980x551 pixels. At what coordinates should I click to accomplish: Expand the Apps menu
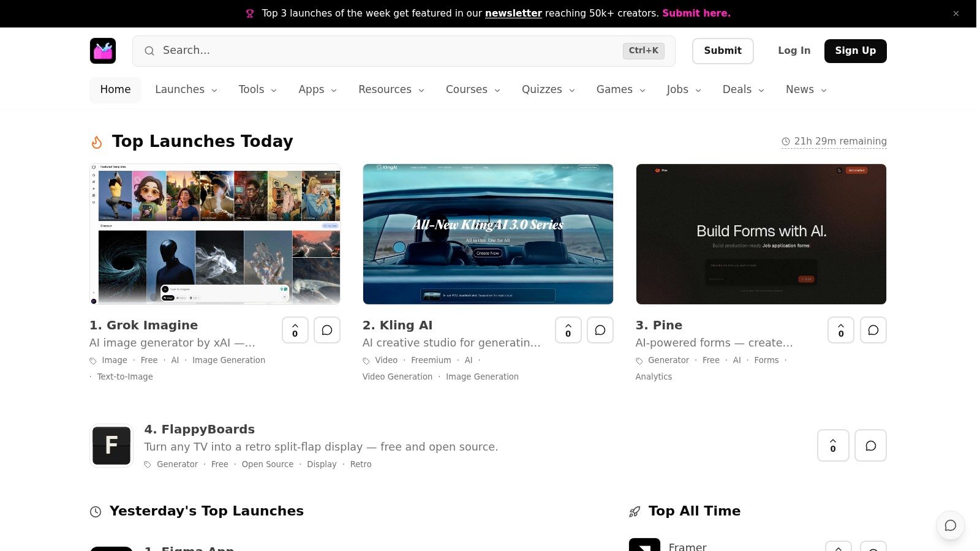(x=317, y=89)
